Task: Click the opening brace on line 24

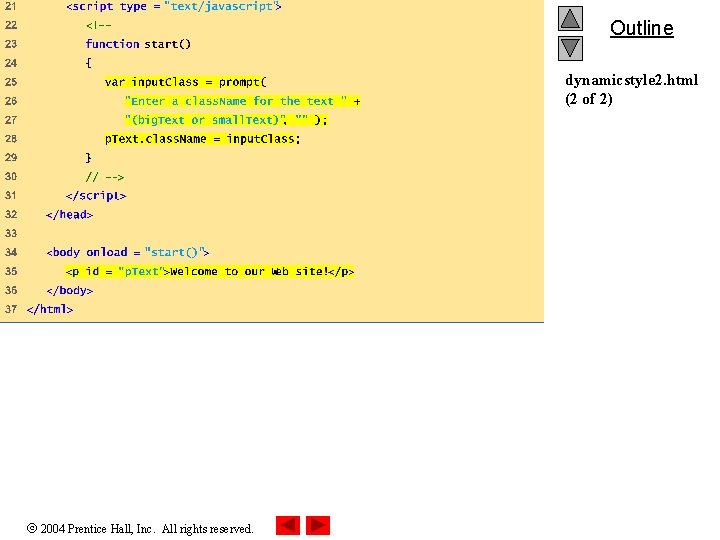Action: 88,63
